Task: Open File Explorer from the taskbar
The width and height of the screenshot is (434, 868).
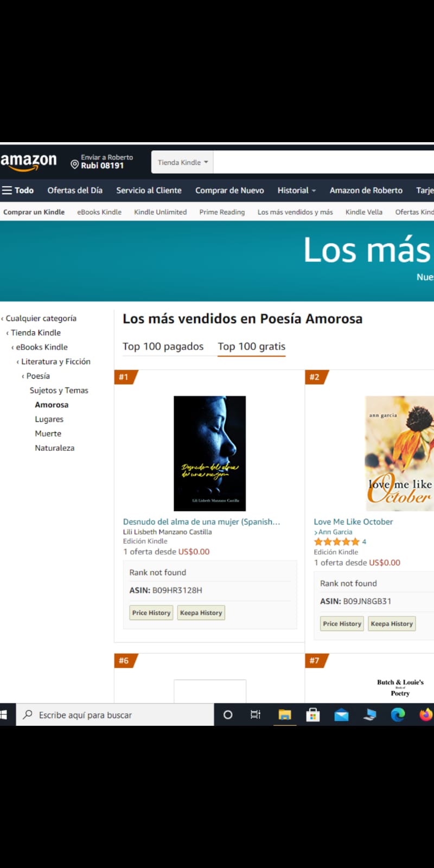Action: click(285, 715)
